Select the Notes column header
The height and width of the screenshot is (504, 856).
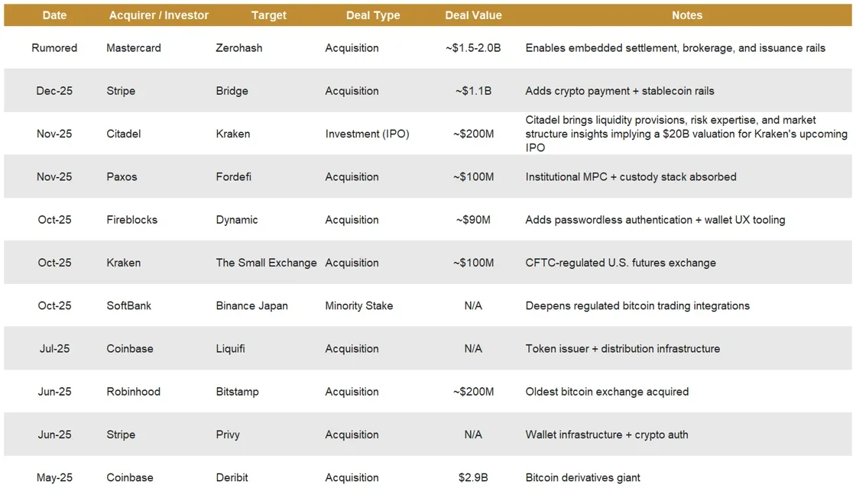click(x=687, y=15)
